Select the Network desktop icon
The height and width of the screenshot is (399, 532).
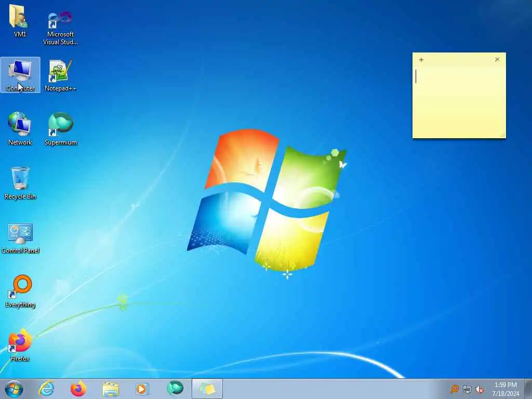pos(20,129)
